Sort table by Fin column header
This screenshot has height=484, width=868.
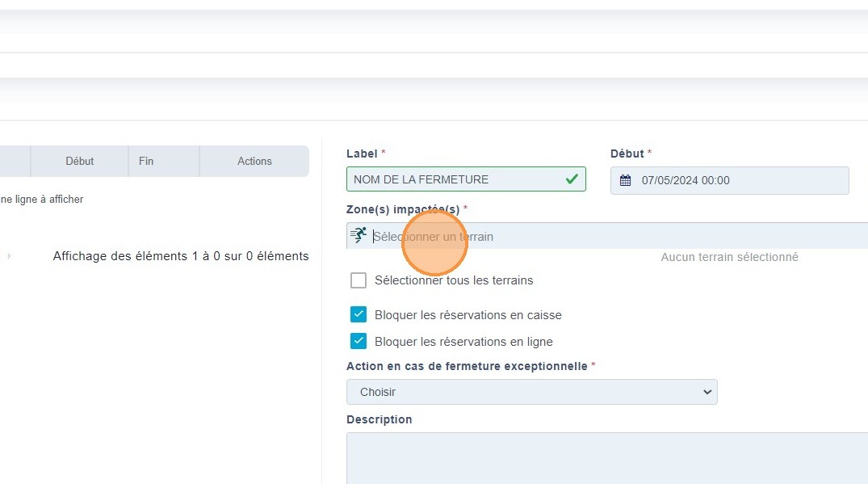click(x=146, y=161)
